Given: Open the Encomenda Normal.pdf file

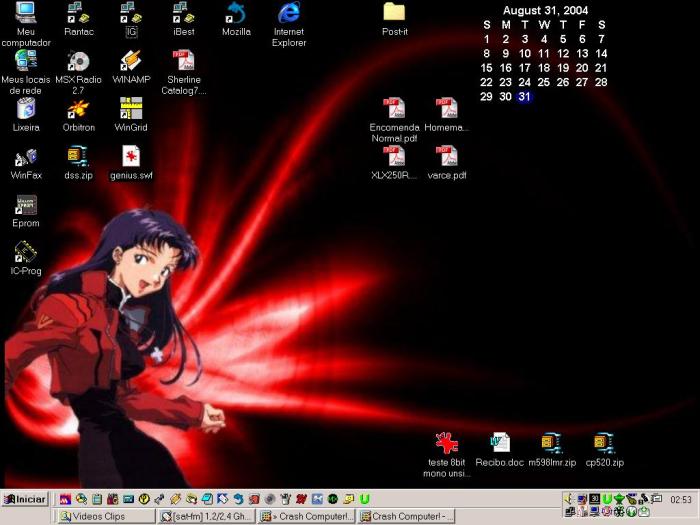Looking at the screenshot, I should [x=394, y=120].
